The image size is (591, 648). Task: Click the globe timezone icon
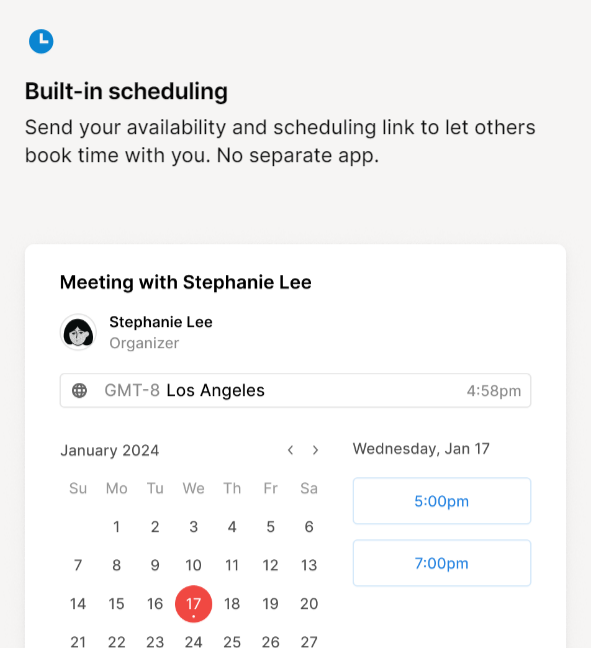pos(79,390)
